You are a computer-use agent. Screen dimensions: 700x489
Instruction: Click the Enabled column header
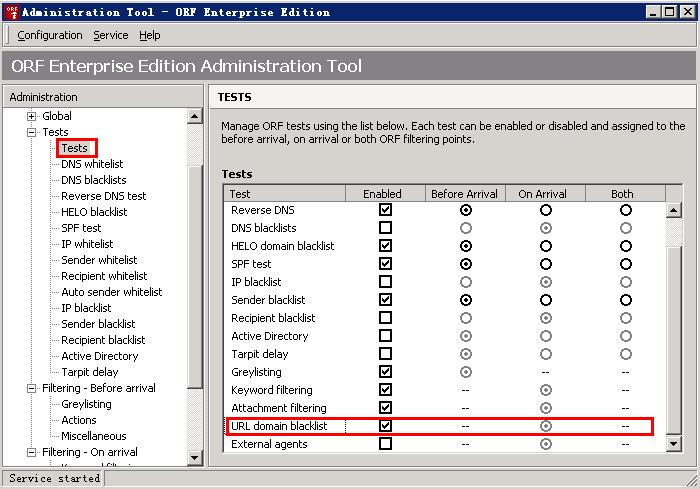383,194
